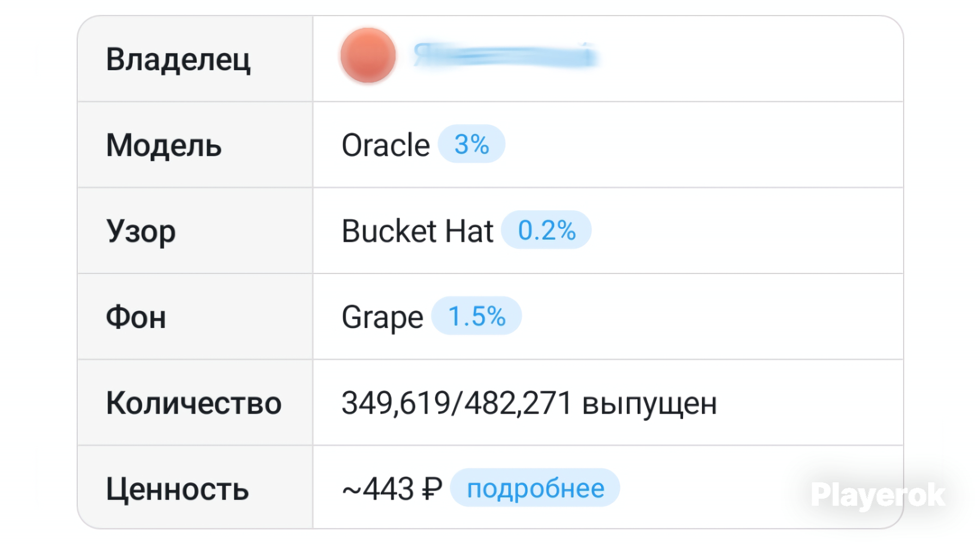The height and width of the screenshot is (545, 980).
Task: Click the Bucket Hat pattern name
Action: click(417, 231)
